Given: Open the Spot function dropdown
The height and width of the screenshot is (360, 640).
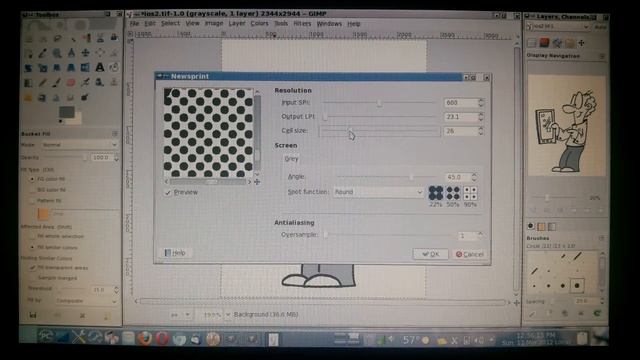Looking at the screenshot, I should (x=378, y=192).
